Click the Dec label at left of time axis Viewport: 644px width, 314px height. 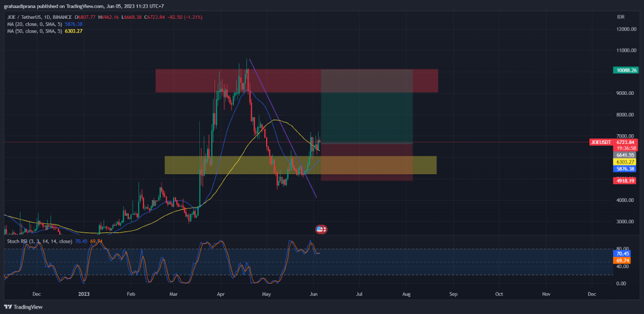click(x=36, y=294)
